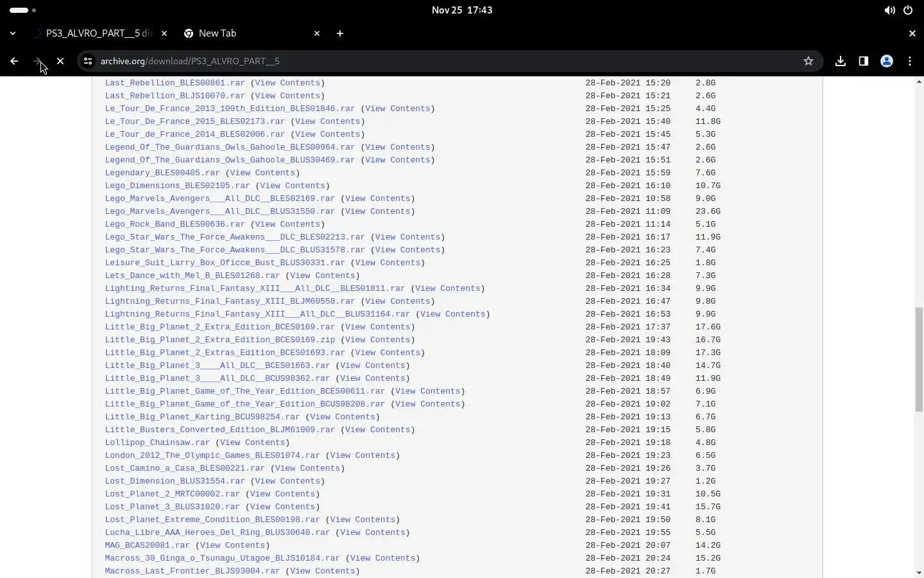
Task: Open the Activities overview pill
Action: [x=23, y=10]
